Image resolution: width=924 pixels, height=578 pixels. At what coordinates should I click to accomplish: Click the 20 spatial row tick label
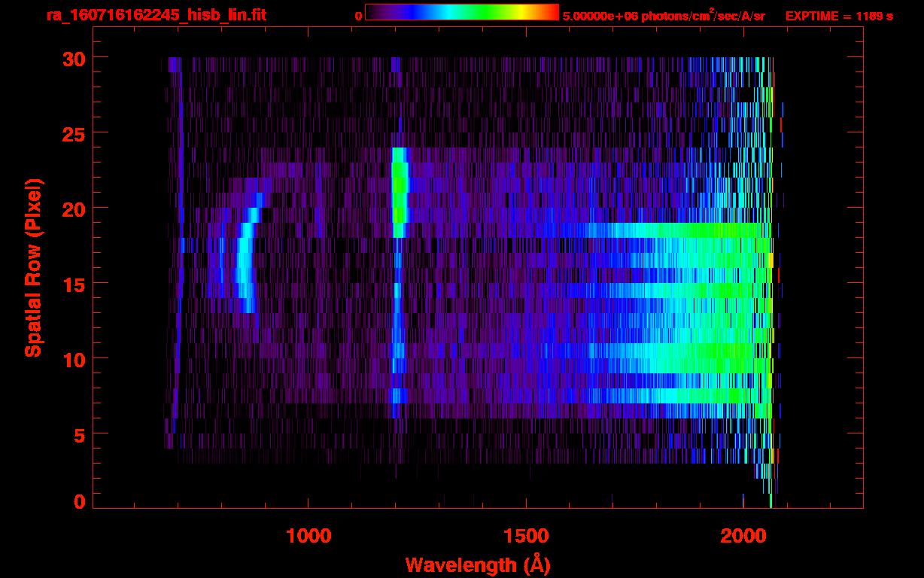coord(72,208)
